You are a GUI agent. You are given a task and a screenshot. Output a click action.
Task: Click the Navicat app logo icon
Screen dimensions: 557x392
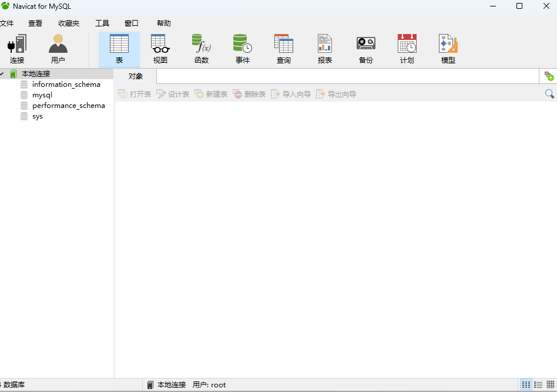5,6
